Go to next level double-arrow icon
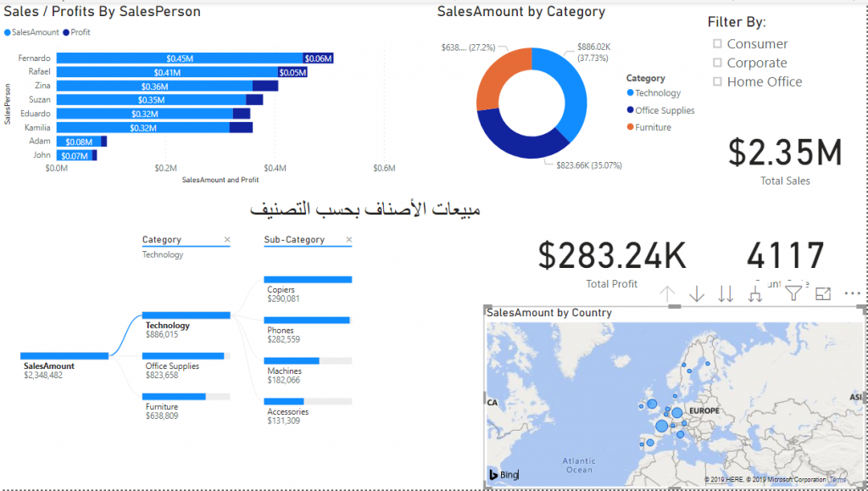The image size is (868, 491). pos(726,293)
